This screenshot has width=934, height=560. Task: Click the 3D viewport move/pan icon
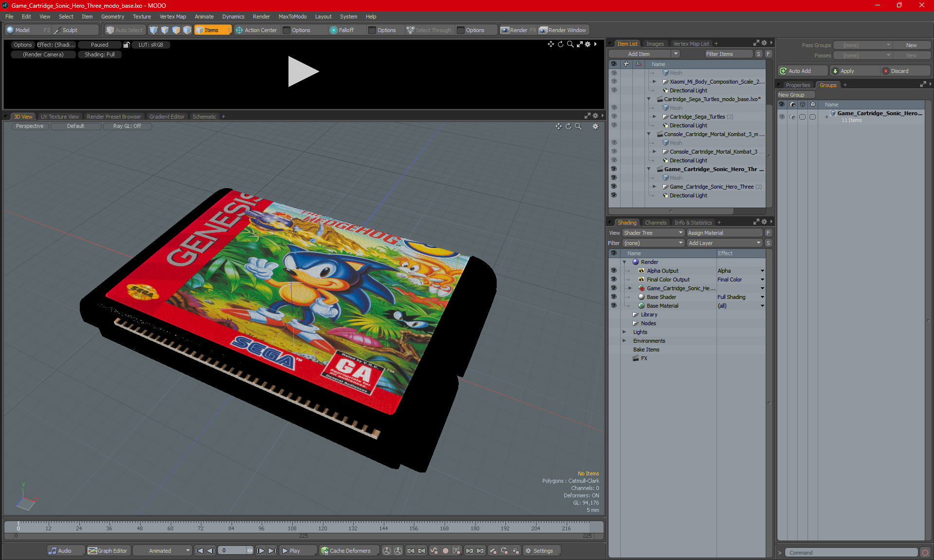click(x=558, y=126)
